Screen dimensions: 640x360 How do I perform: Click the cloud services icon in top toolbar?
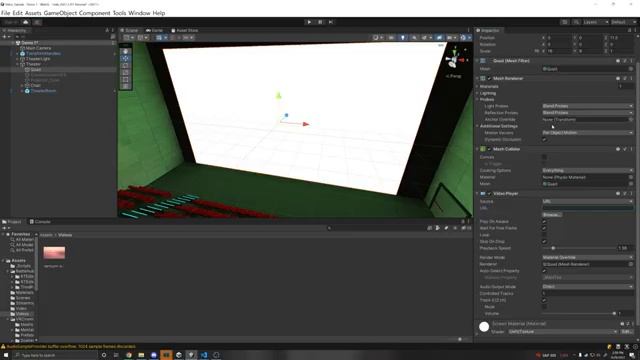[x=26, y=22]
